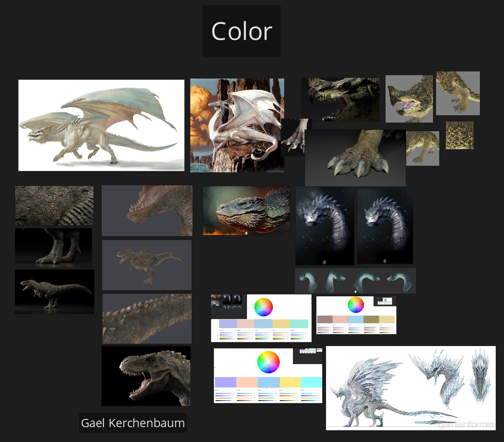
Task: Pick the peach swatch in the largest palette
Action: (247, 382)
